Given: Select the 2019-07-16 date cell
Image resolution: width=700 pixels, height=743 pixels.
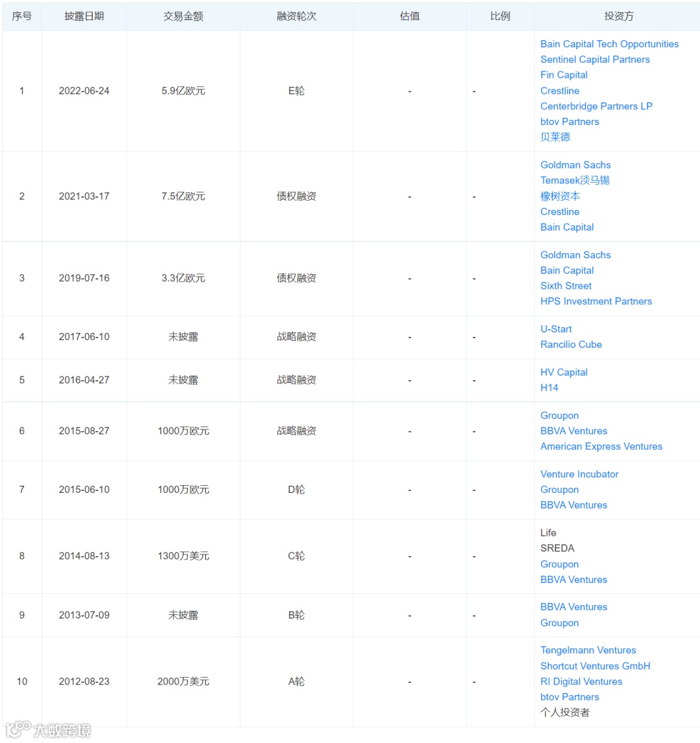Looking at the screenshot, I should 84,278.
